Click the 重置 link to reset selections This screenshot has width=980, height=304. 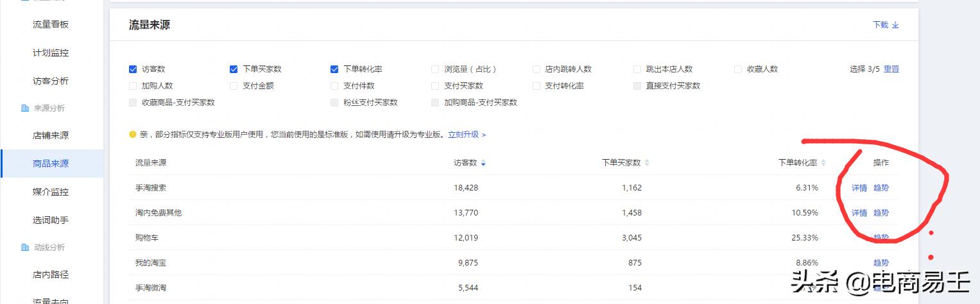[x=891, y=69]
